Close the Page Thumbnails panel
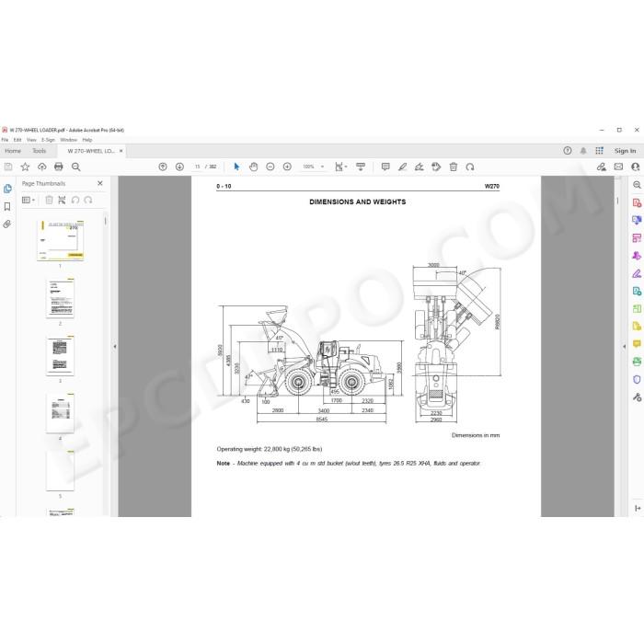The width and height of the screenshot is (644, 644). [99, 183]
